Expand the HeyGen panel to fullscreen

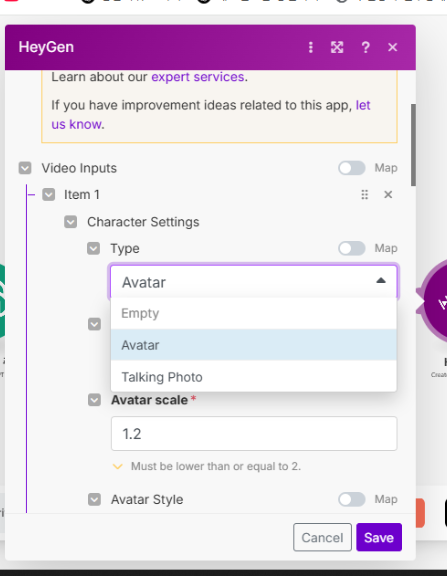[337, 47]
